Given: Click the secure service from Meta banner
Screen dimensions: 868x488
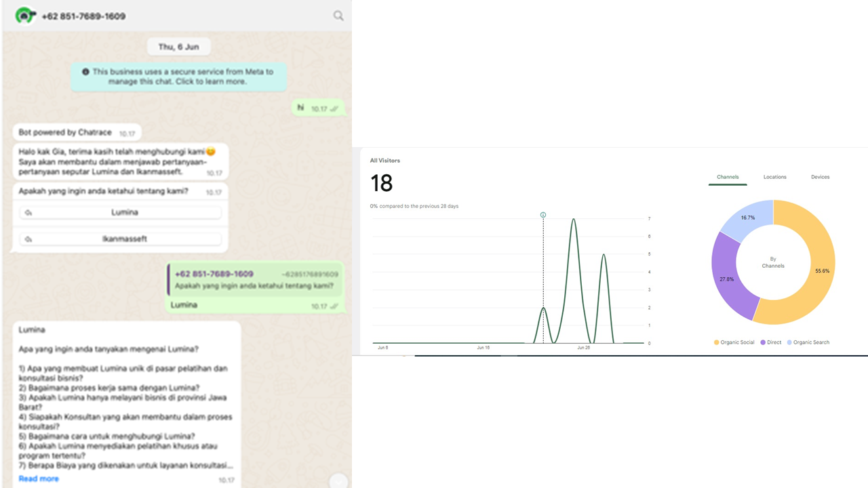Looking at the screenshot, I should (179, 77).
